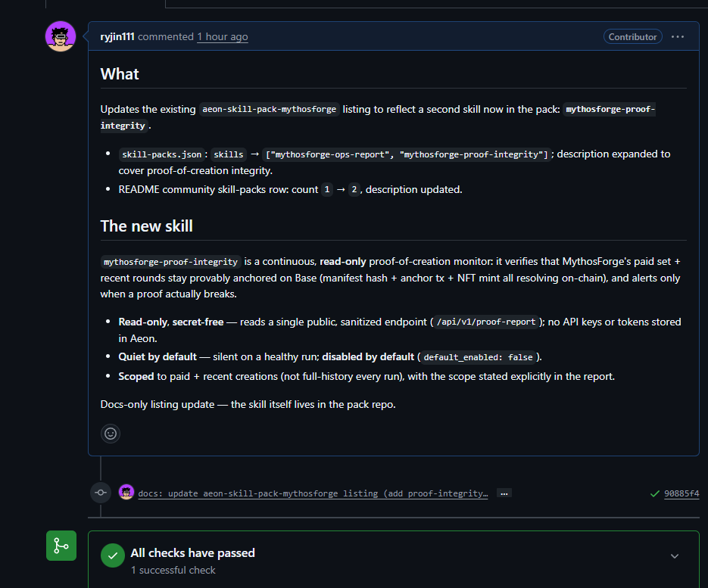
Task: Expand the checks details chevron
Action: click(675, 556)
